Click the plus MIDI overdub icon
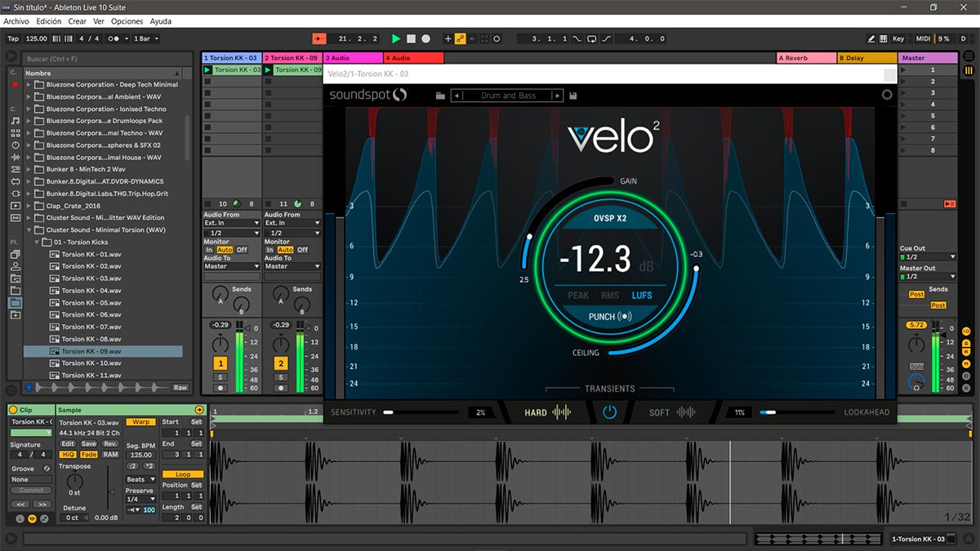Image resolution: width=980 pixels, height=551 pixels. [x=448, y=38]
